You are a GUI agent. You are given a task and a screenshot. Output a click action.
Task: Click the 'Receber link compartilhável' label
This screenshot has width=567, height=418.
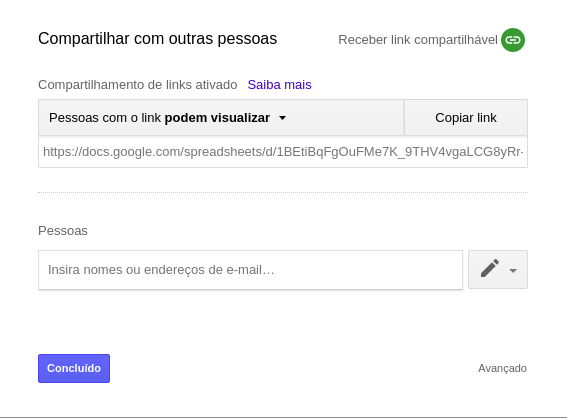418,40
